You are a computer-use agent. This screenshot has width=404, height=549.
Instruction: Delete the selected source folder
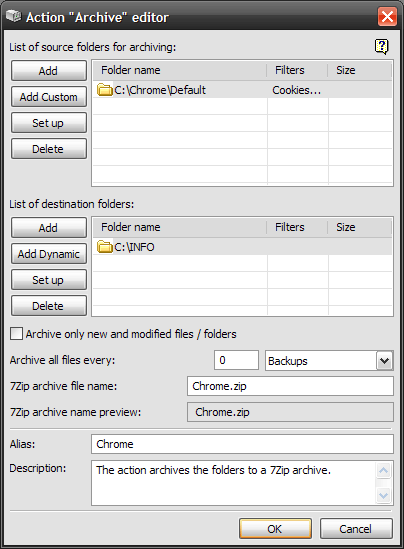coord(49,149)
